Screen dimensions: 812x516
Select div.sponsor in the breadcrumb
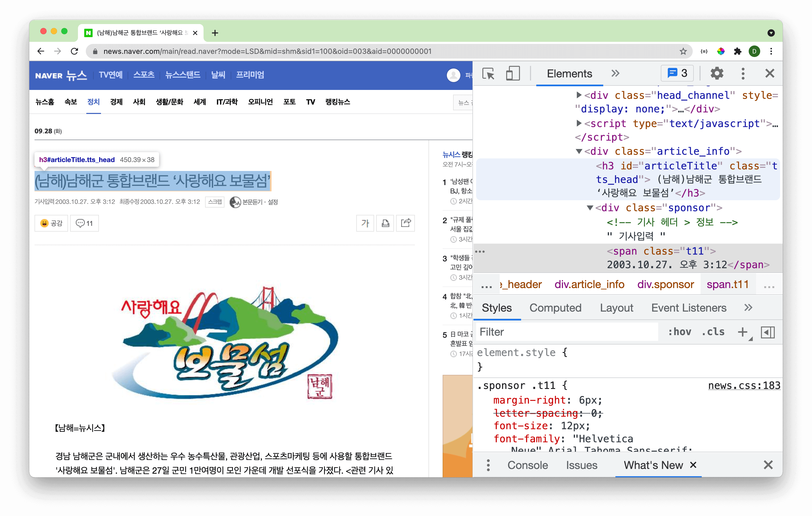(x=665, y=284)
